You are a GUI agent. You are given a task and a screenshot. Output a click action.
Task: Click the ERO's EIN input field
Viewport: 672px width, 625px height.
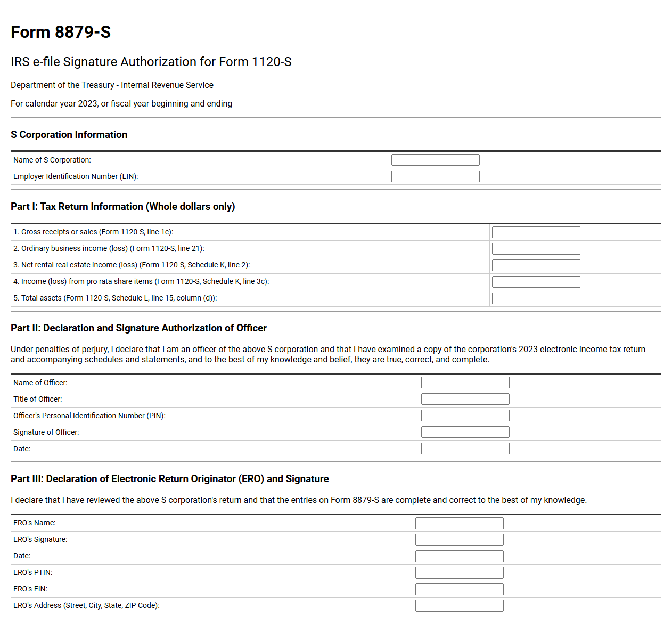(459, 589)
